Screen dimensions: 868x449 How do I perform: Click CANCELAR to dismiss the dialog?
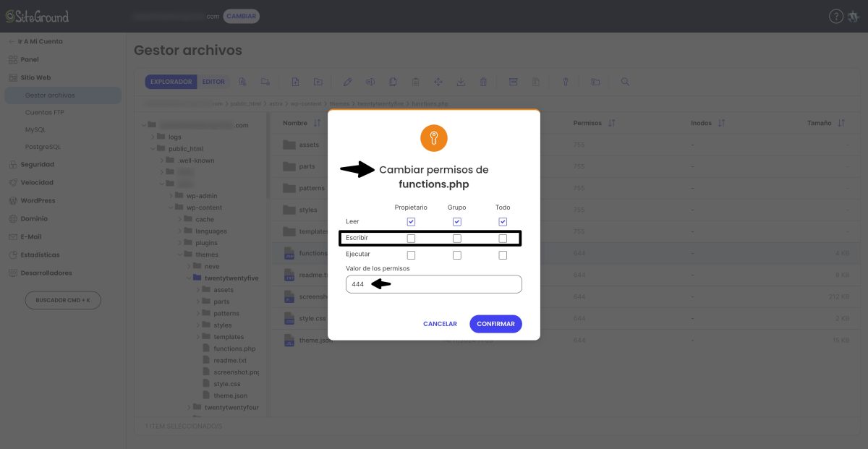[440, 324]
